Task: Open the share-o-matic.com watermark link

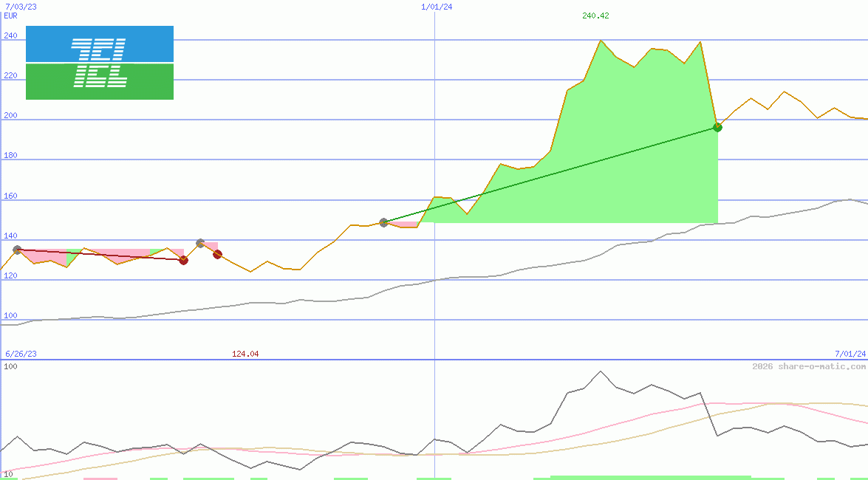Action: [809, 366]
